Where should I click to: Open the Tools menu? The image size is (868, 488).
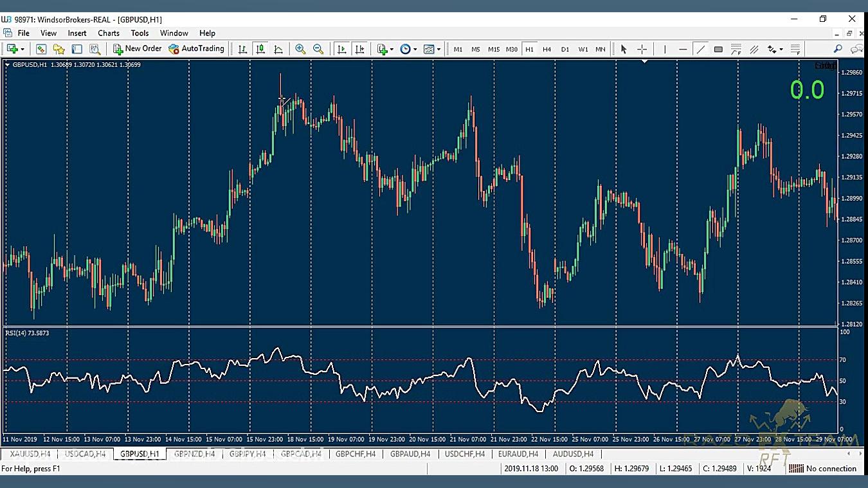[140, 33]
